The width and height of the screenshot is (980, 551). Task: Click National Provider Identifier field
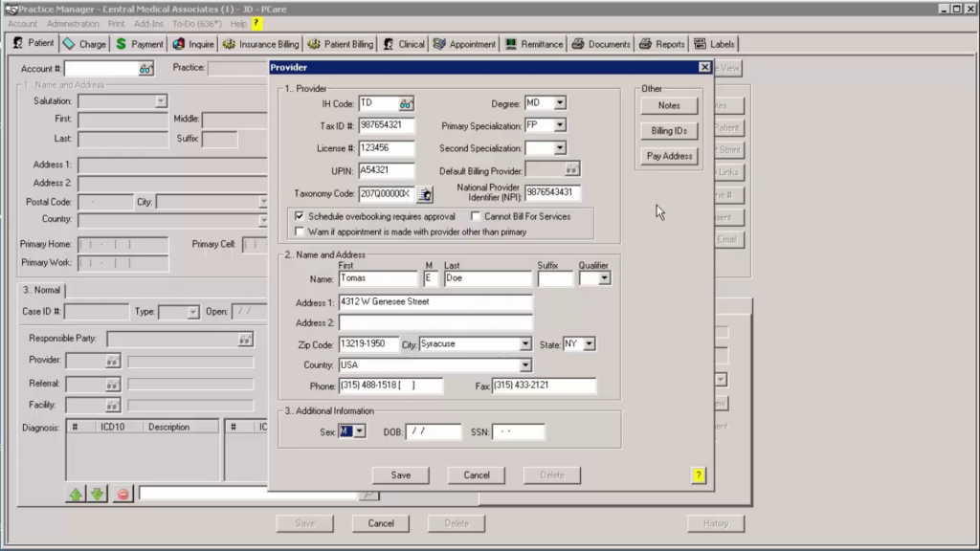coord(552,192)
